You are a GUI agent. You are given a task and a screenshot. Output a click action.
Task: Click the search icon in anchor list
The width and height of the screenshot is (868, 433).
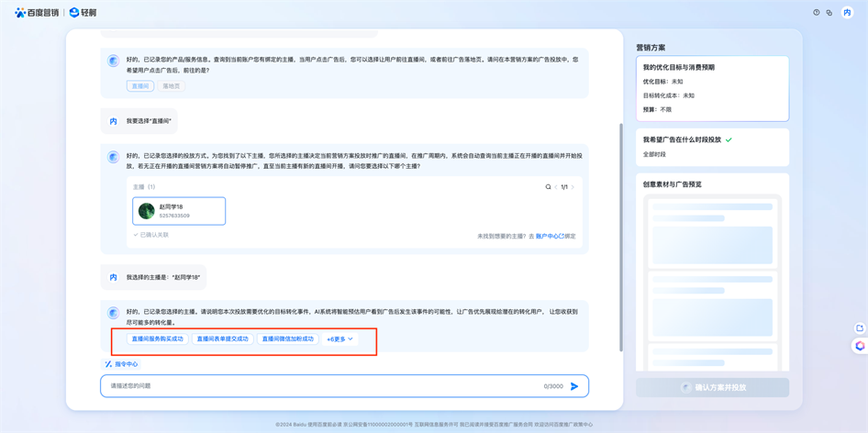549,187
